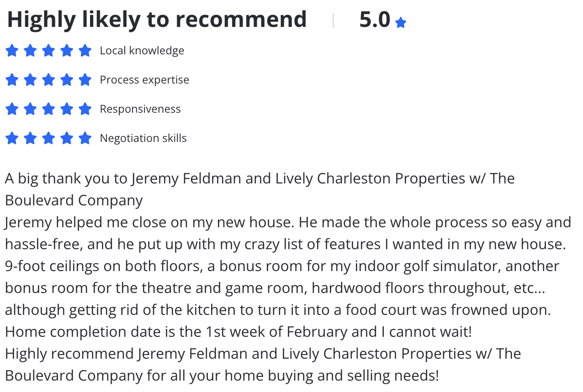Select third star in Process expertise row
Image resolution: width=583 pixels, height=392 pixels.
point(48,80)
